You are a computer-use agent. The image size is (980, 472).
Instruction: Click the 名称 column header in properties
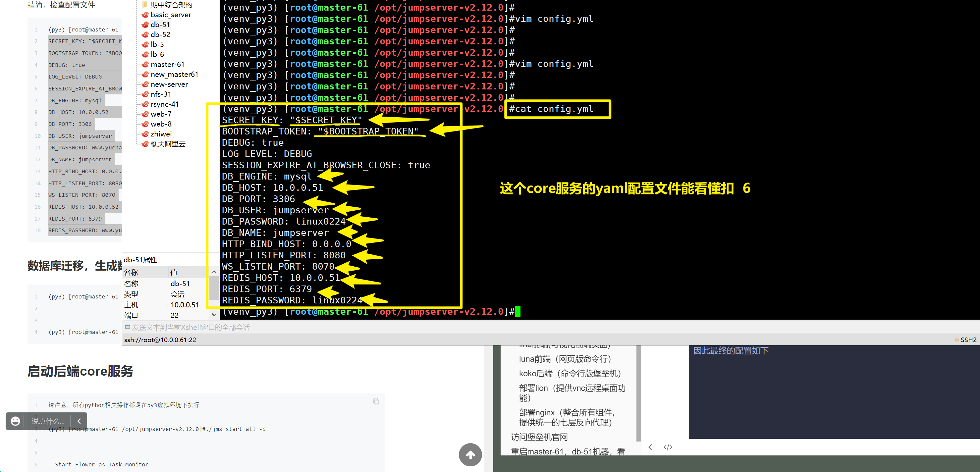click(x=146, y=272)
